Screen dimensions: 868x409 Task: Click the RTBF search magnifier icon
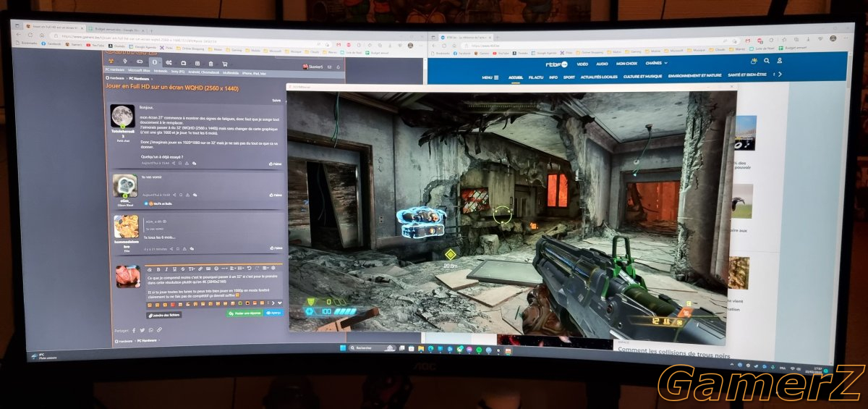tap(767, 61)
